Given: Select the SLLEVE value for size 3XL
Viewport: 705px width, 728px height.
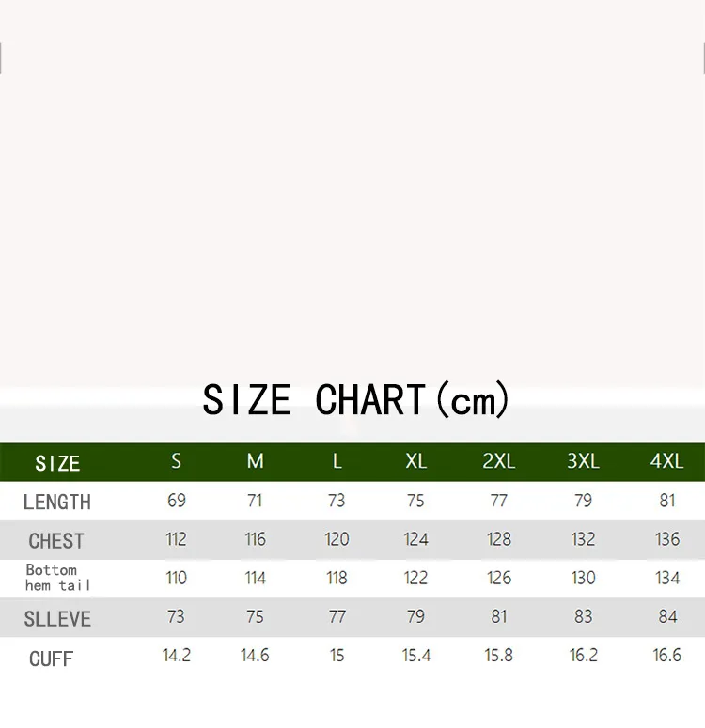Looking at the screenshot, I should click(x=583, y=617).
